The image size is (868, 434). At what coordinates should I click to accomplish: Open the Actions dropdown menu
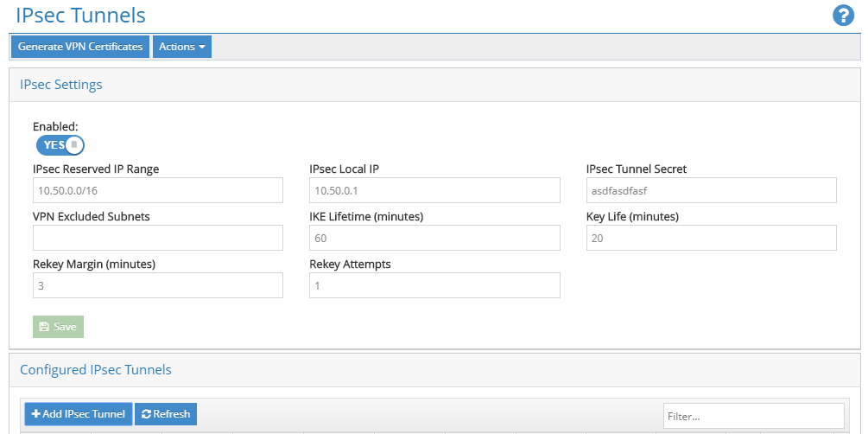181,47
